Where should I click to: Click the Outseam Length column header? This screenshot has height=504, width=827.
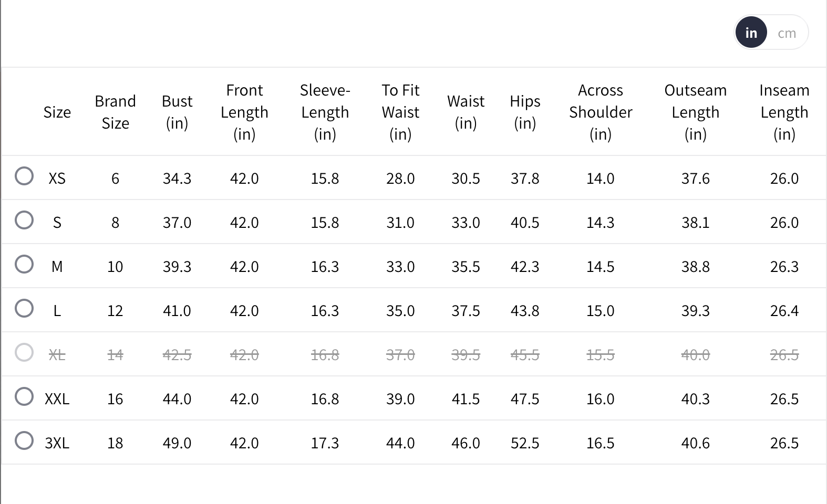pos(695,112)
